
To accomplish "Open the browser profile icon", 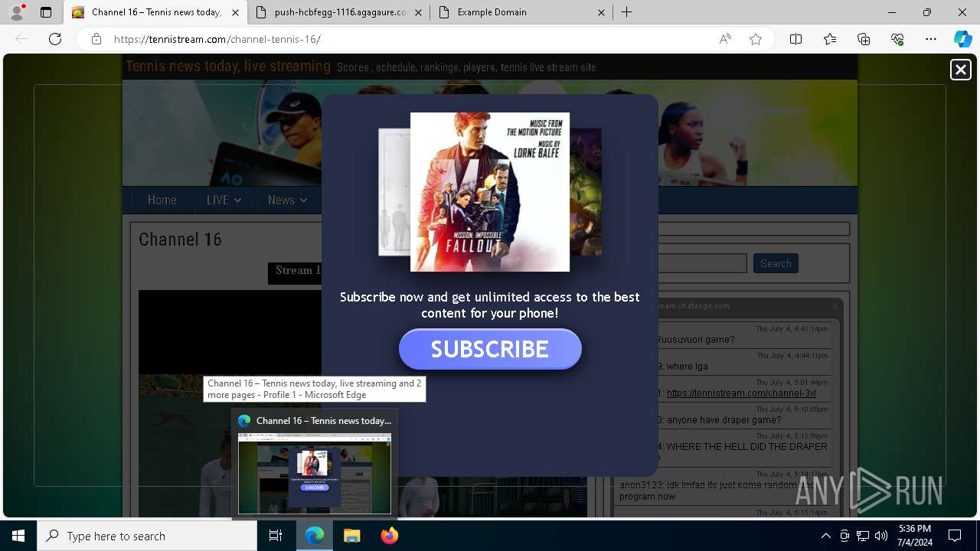I will [17, 12].
